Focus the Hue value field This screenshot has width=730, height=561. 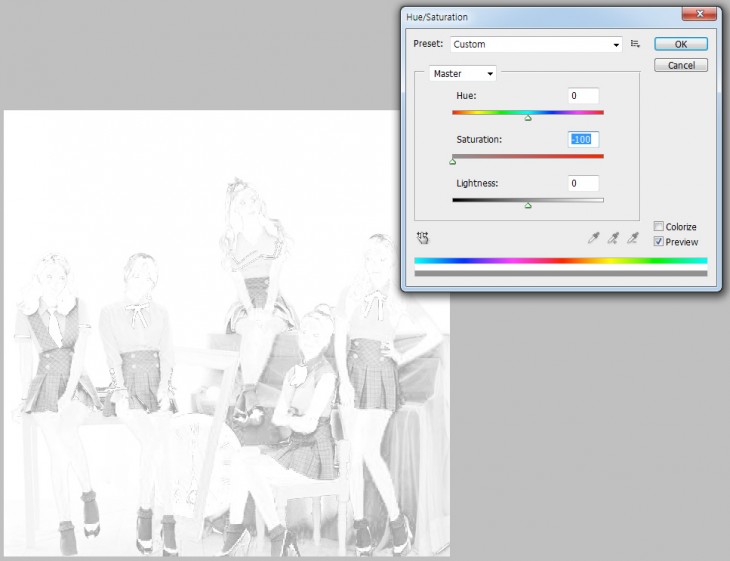pyautogui.click(x=583, y=96)
